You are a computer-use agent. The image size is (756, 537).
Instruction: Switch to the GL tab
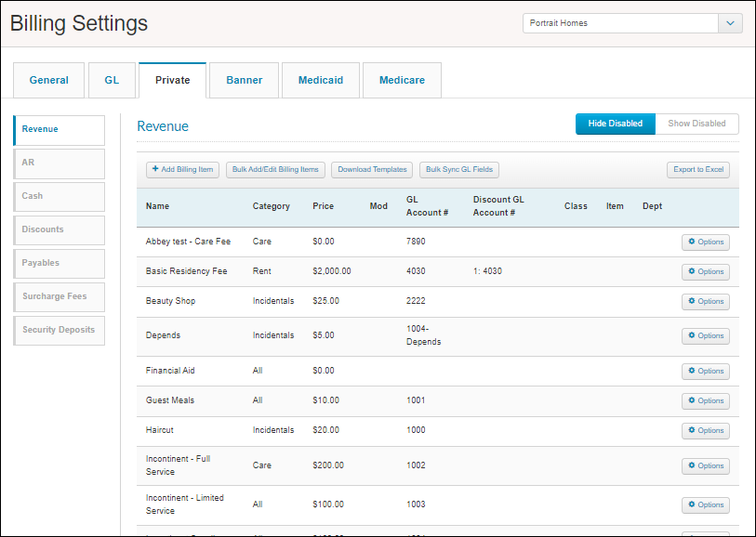pyautogui.click(x=112, y=80)
